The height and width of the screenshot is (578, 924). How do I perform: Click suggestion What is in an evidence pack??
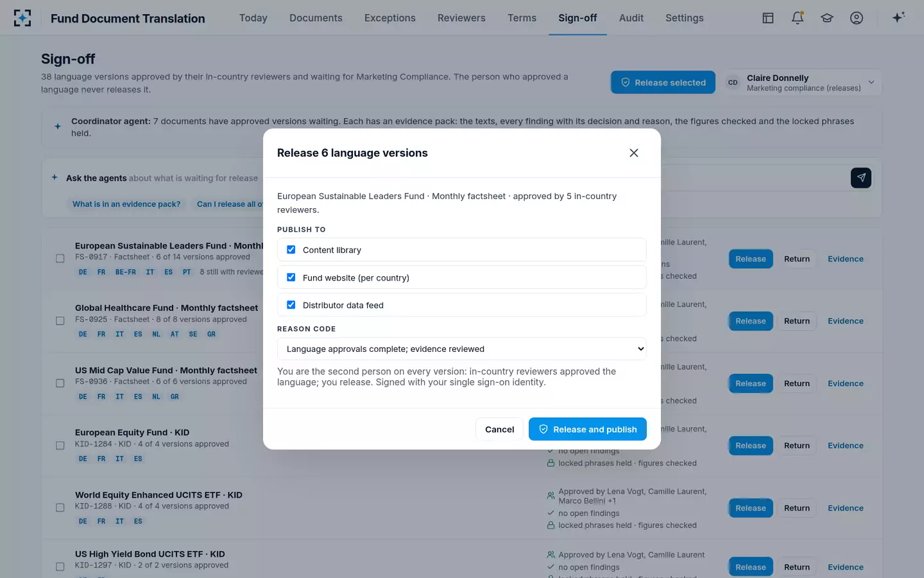pos(126,204)
